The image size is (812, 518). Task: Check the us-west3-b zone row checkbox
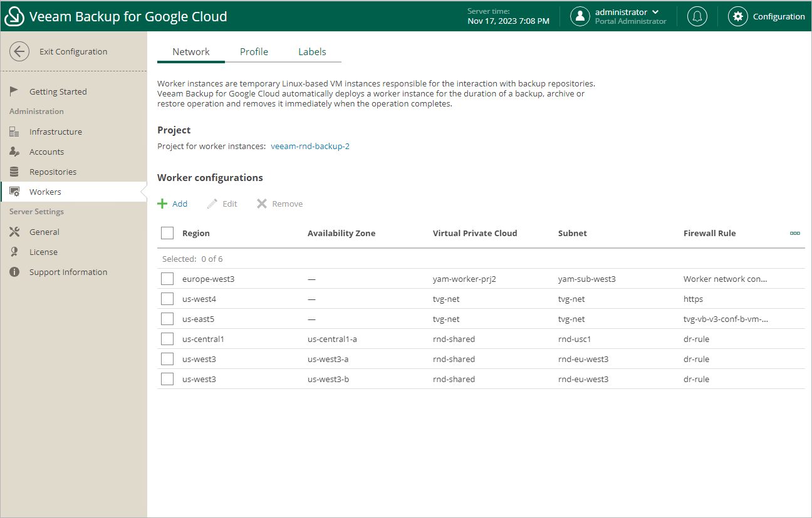(167, 379)
